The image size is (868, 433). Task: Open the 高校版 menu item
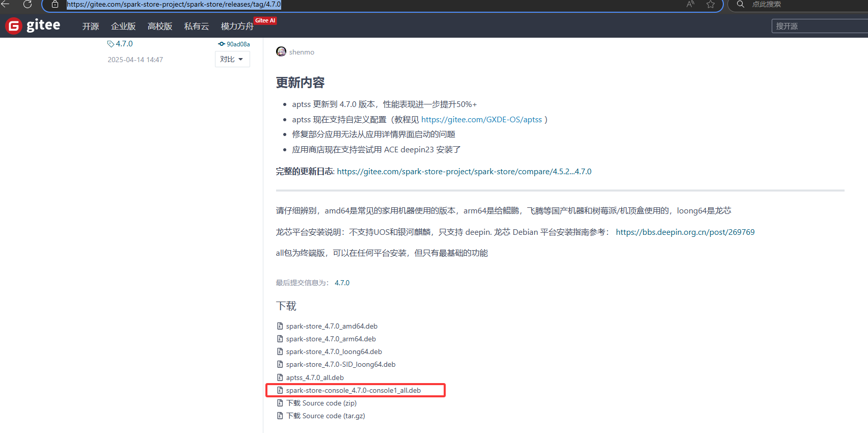160,26
